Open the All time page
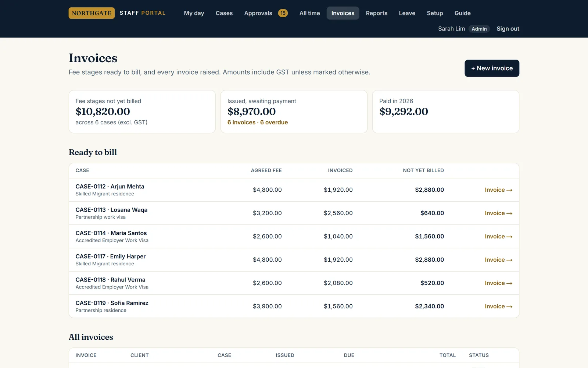The image size is (588, 368). tap(309, 13)
